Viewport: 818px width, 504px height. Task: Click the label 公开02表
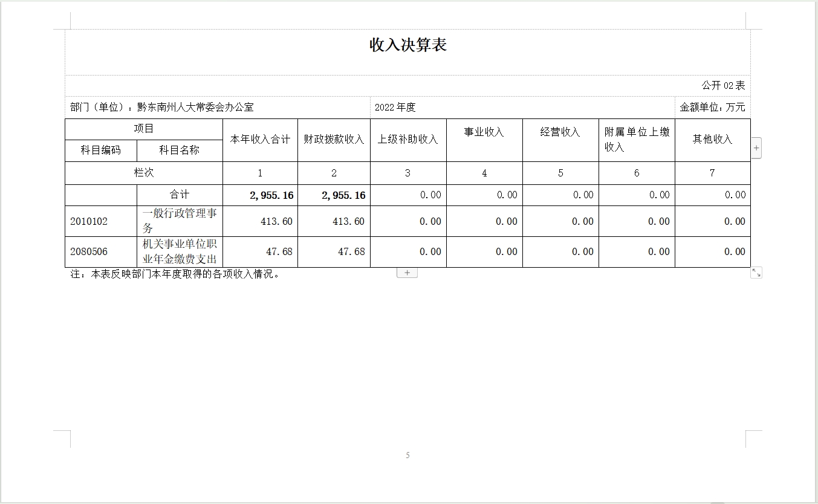pyautogui.click(x=723, y=85)
